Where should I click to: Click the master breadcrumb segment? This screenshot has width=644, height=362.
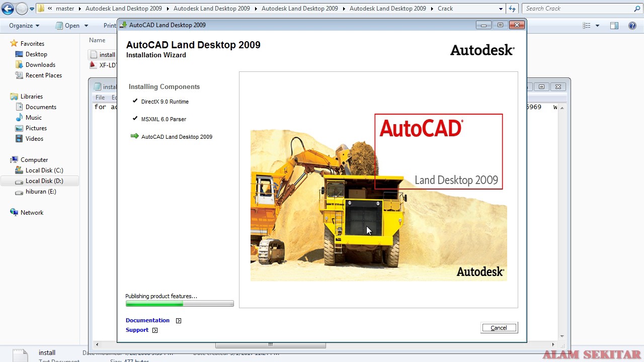[65, 9]
